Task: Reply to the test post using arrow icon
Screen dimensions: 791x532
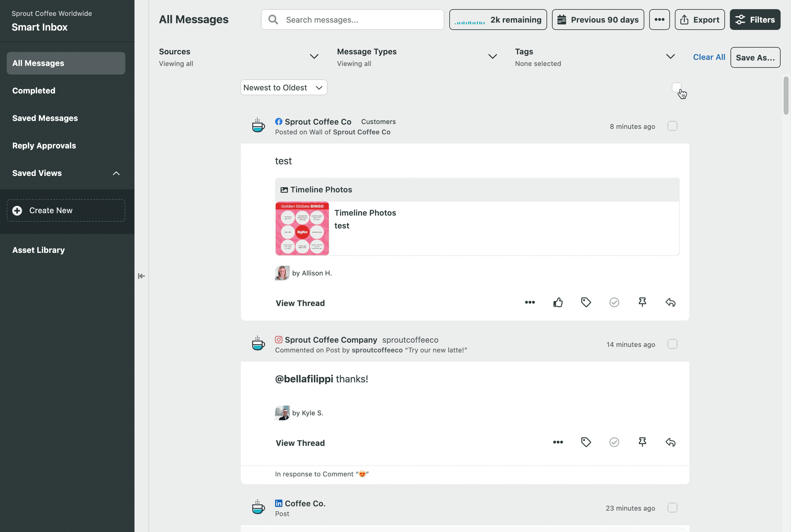Action: coord(671,302)
